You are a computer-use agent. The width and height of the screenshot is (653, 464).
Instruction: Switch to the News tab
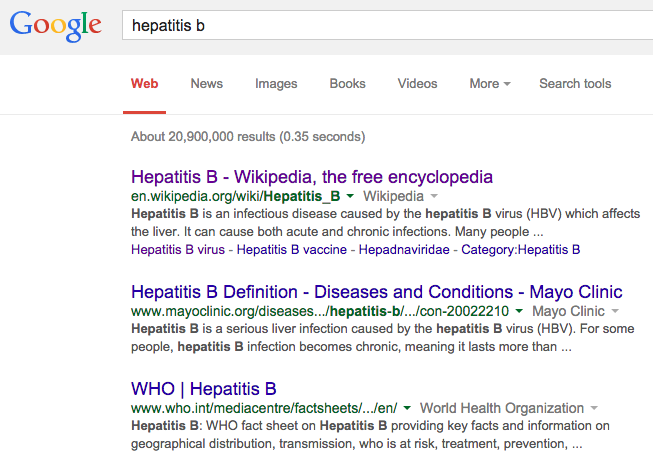tap(207, 84)
